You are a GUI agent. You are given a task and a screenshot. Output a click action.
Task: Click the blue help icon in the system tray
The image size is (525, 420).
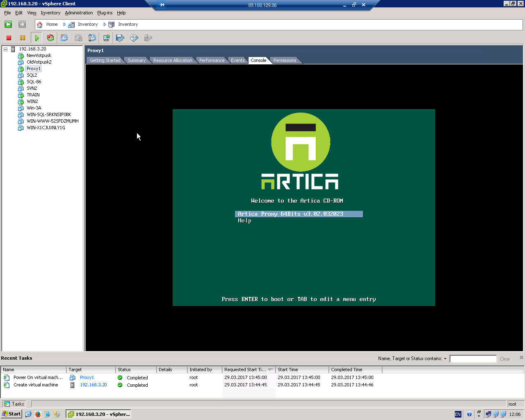(469, 414)
